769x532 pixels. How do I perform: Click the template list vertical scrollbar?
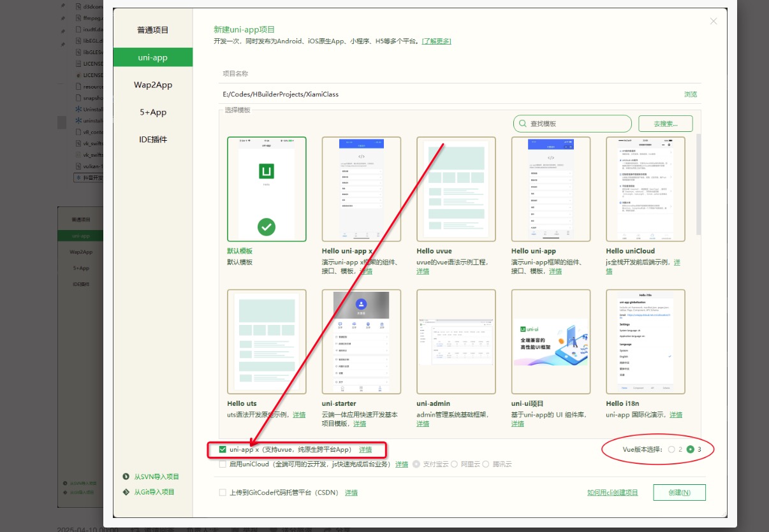tap(699, 185)
